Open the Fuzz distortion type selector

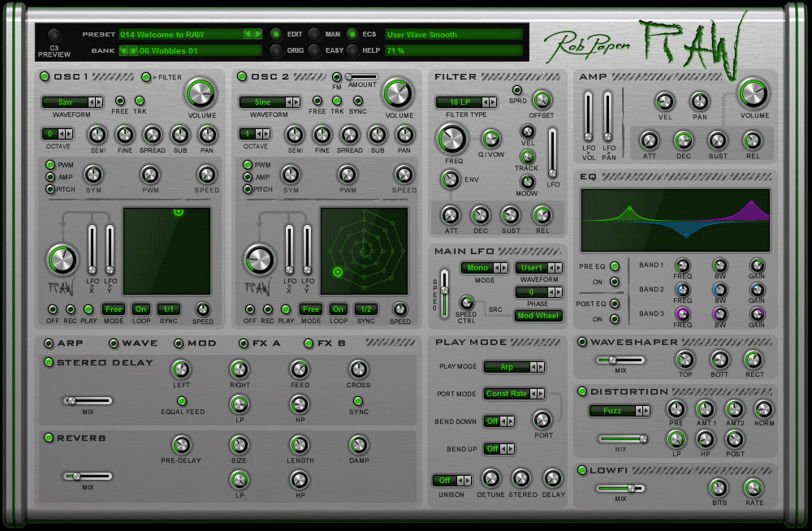coord(620,411)
